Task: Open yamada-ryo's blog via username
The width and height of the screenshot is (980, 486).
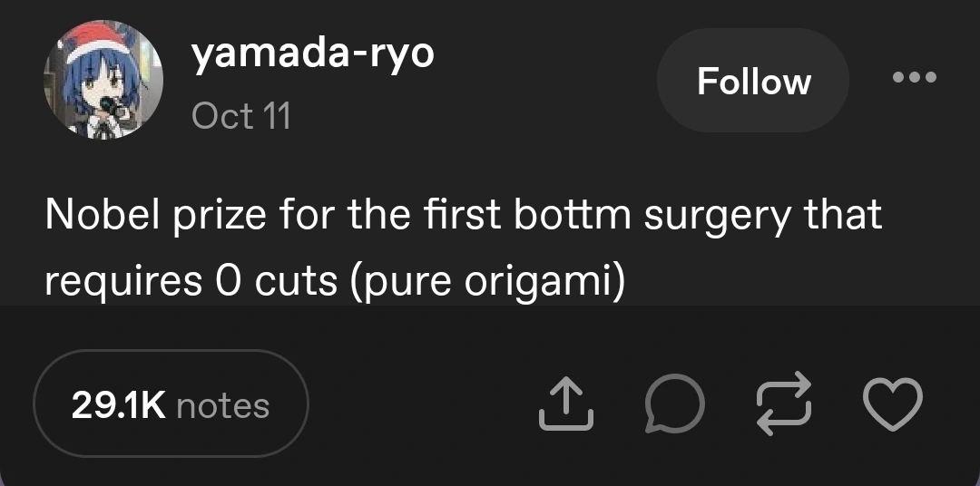Action: tap(313, 54)
